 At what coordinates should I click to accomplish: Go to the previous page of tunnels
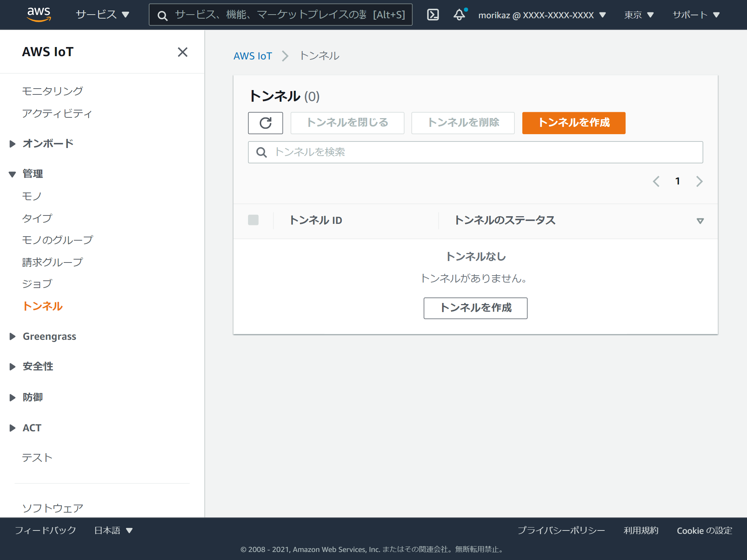point(656,181)
